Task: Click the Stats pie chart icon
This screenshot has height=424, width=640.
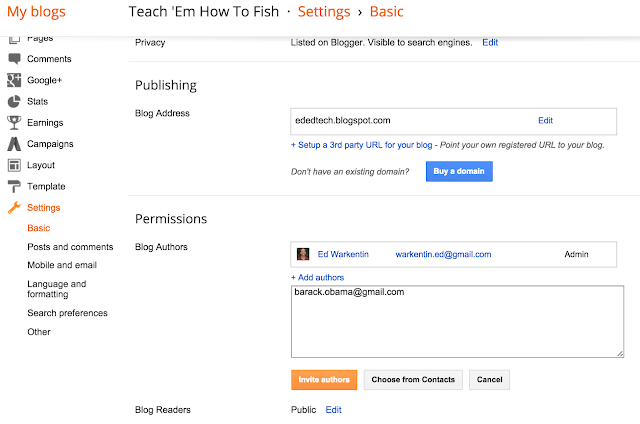Action: tap(14, 101)
